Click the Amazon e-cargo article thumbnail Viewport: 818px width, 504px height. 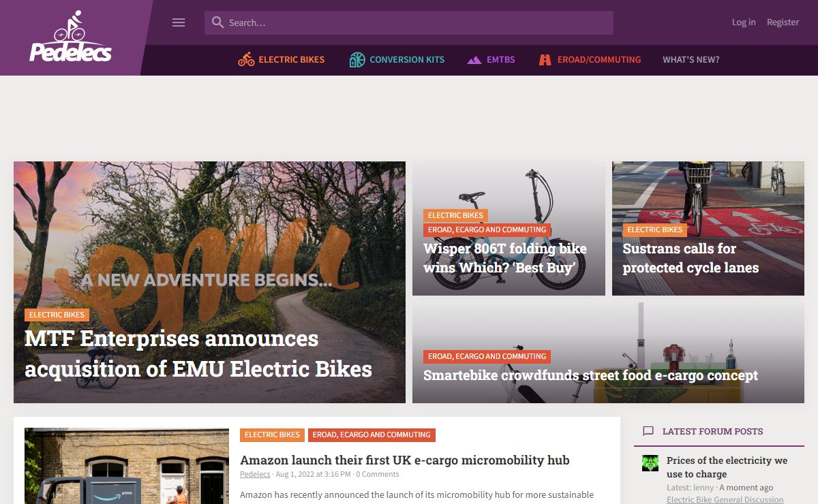[x=127, y=467]
